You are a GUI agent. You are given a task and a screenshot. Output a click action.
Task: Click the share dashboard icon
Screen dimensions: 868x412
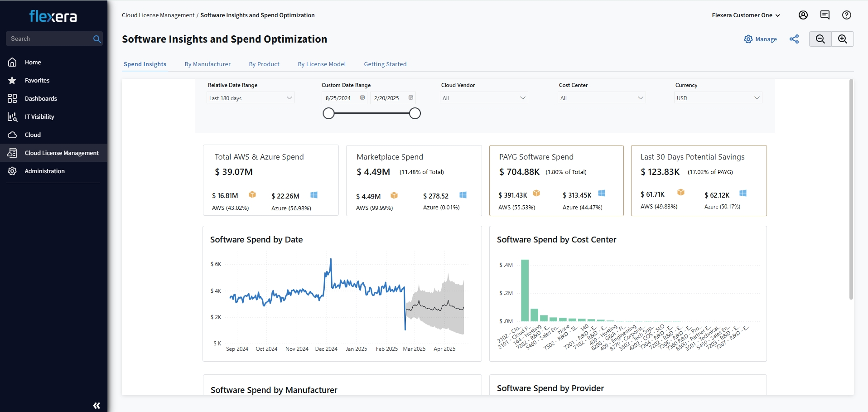click(794, 39)
